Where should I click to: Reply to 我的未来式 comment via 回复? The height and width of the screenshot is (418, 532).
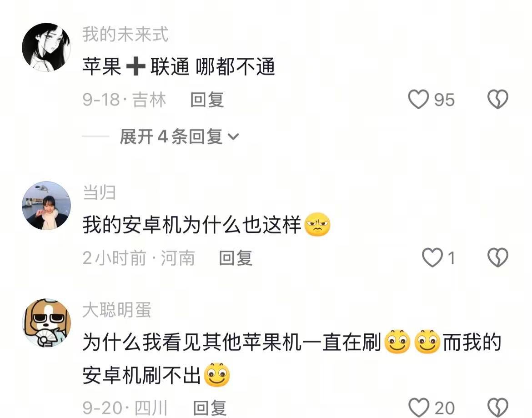(x=207, y=100)
